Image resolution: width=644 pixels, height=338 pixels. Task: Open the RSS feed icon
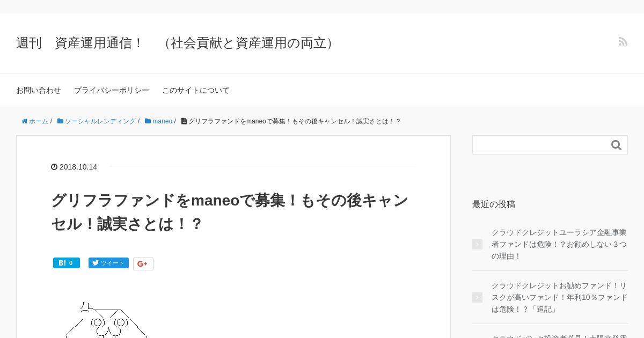[623, 41]
